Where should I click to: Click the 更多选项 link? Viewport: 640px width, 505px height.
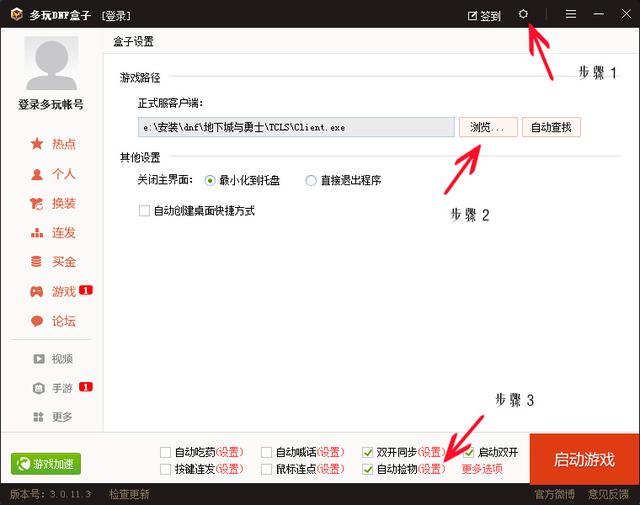point(482,469)
